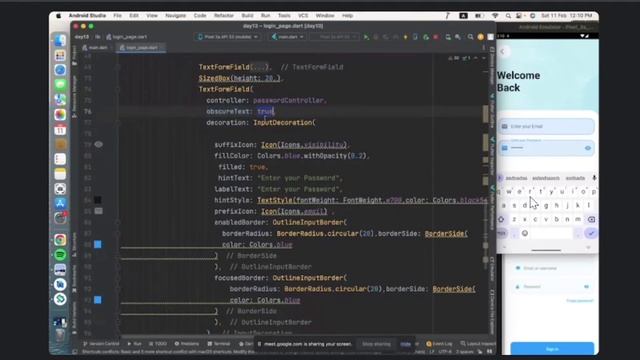
Task: Open the Run tool window tab
Action: coord(135,344)
